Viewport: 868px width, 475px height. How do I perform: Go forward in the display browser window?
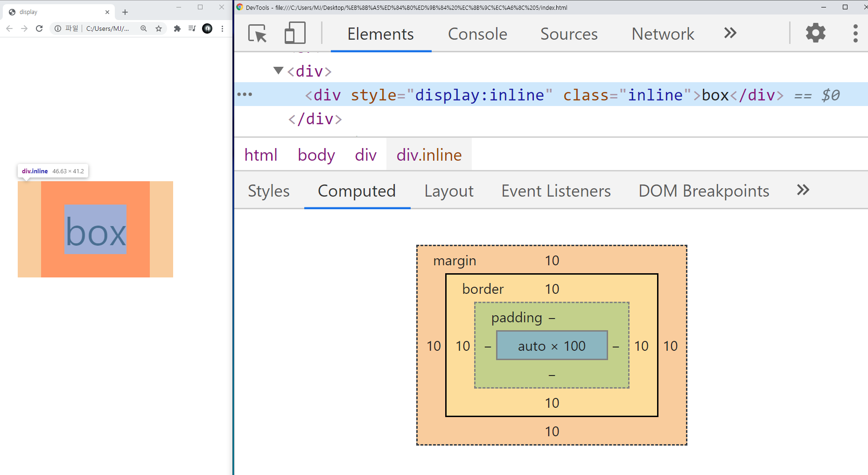(24, 28)
